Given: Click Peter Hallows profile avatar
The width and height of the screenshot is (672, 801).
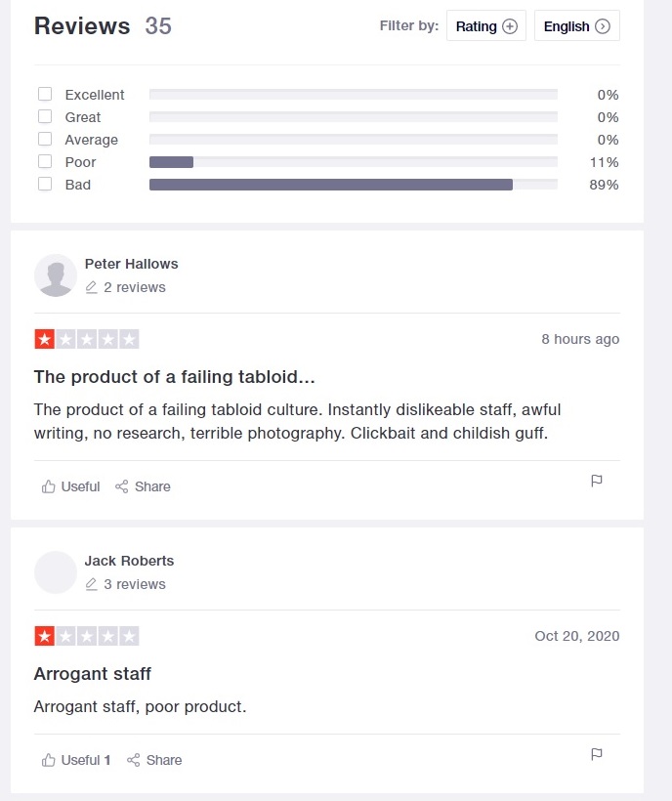Looking at the screenshot, I should click(56, 275).
